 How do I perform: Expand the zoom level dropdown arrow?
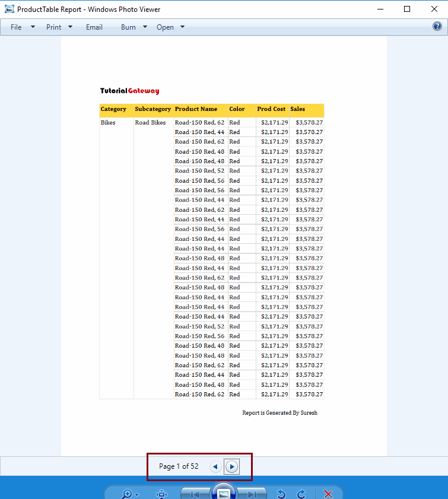click(x=137, y=494)
